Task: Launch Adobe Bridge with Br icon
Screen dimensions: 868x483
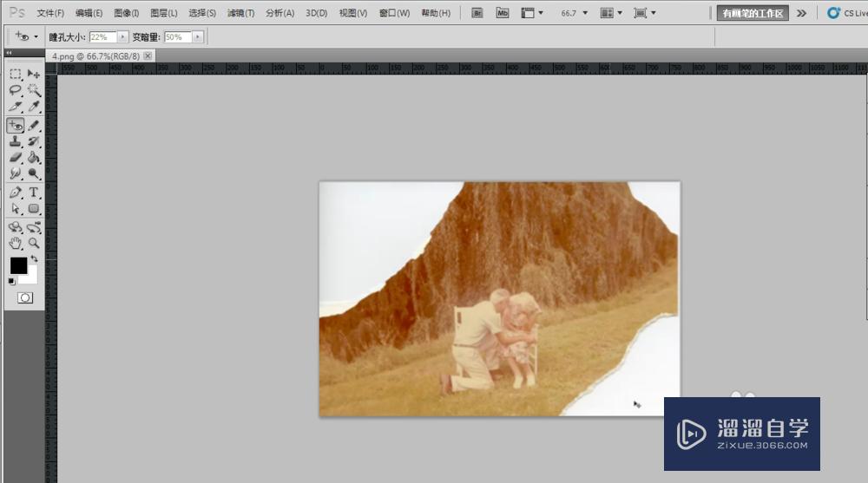Action: point(477,13)
